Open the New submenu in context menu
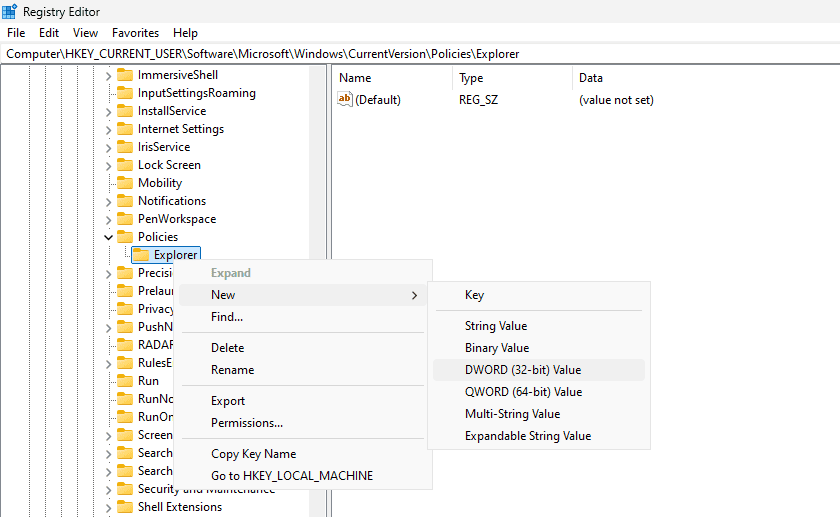This screenshot has height=517, width=840. pyautogui.click(x=303, y=295)
